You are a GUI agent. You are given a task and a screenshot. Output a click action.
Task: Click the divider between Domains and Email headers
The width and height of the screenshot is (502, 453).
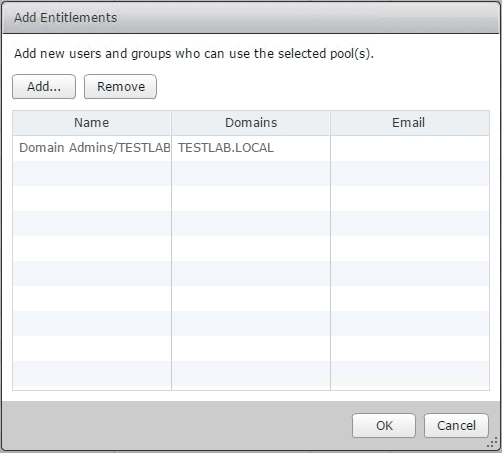pos(330,123)
